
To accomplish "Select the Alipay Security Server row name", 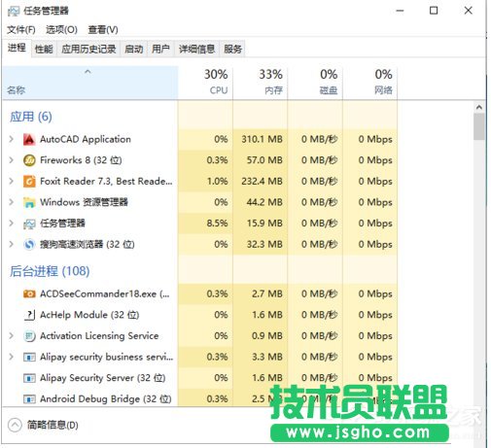I will coord(103,378).
